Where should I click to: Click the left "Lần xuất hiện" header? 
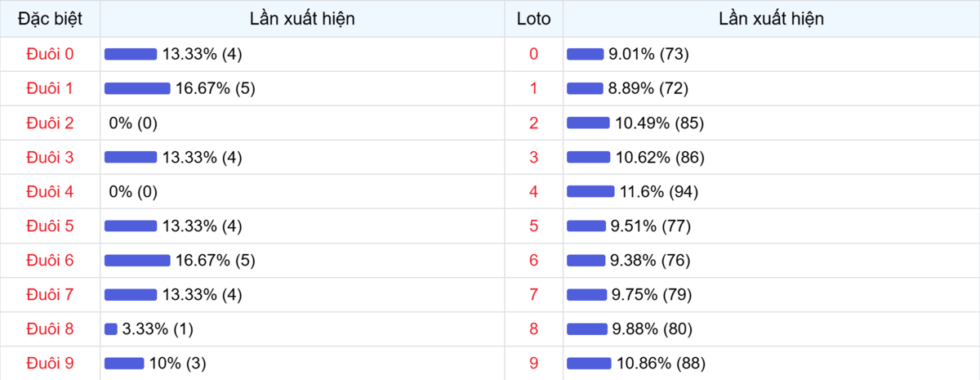302,18
